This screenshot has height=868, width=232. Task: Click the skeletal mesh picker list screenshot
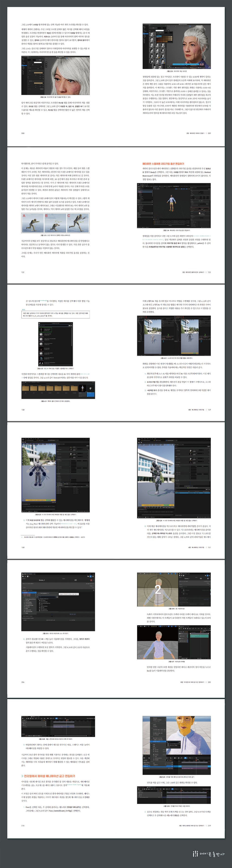tap(55, 344)
